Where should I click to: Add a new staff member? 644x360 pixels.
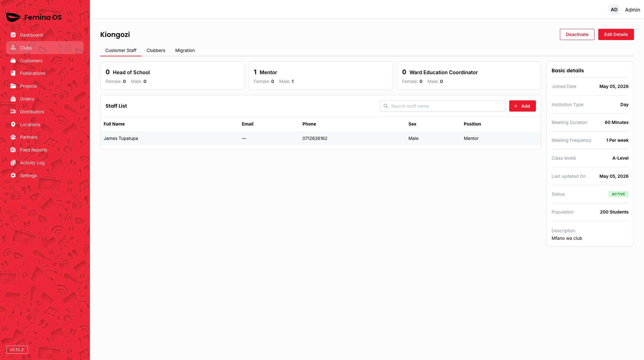[x=522, y=106]
